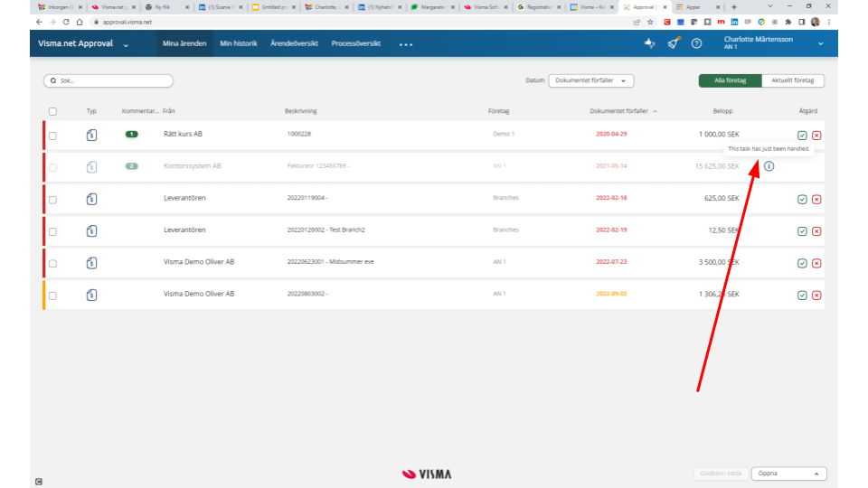Sort by the Beskrivning column header

[300, 111]
